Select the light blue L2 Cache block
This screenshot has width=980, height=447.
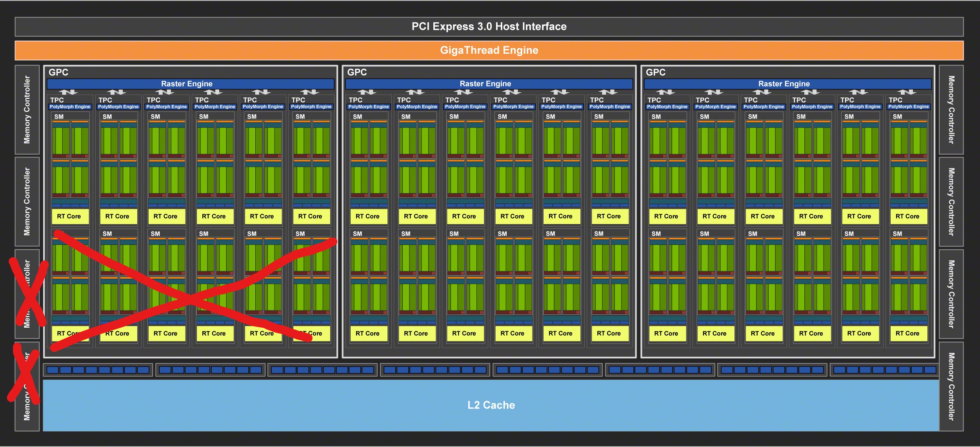tap(491, 405)
